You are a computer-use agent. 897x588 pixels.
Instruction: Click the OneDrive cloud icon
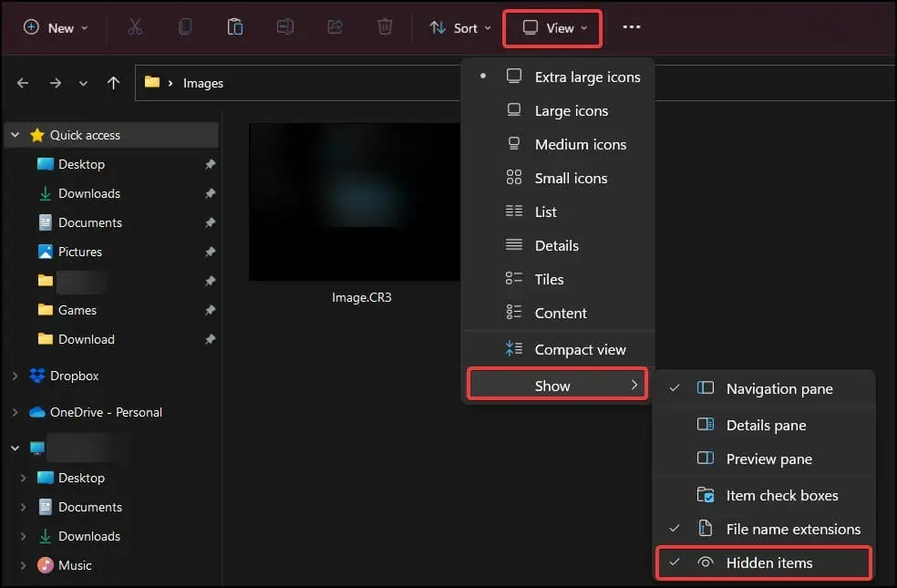tap(37, 412)
